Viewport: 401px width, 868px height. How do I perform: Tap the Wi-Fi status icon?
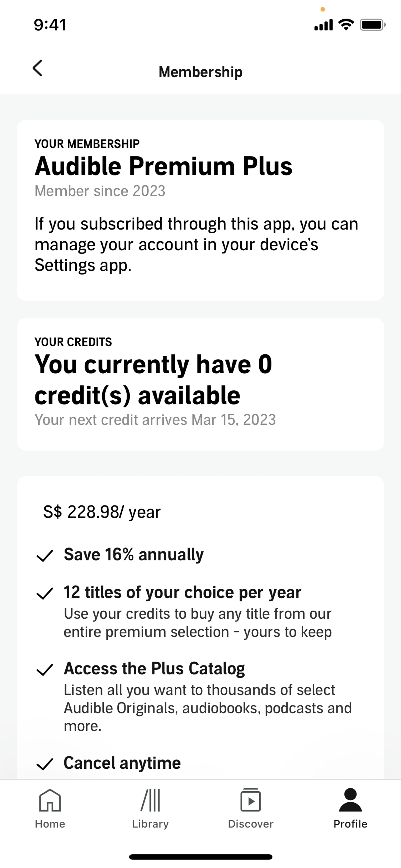coord(346,25)
